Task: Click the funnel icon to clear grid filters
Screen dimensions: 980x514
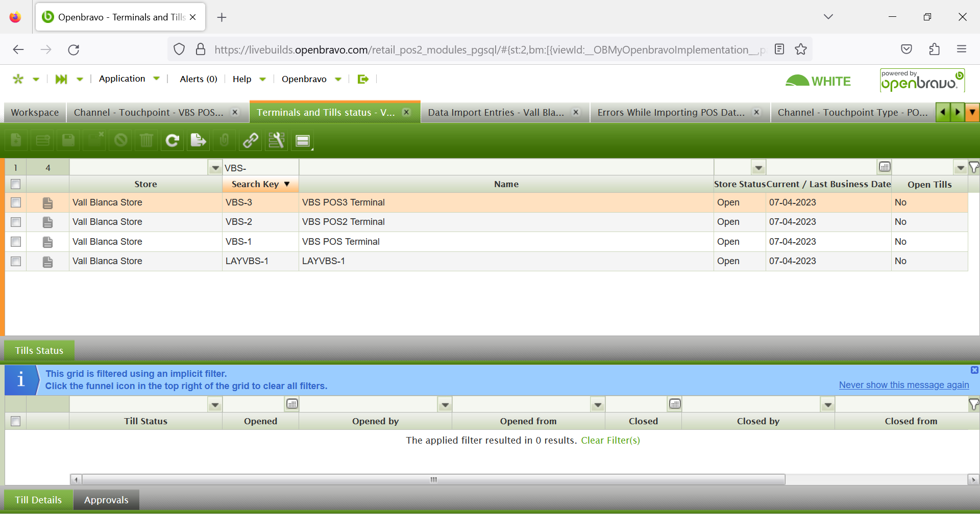Action: [x=974, y=167]
